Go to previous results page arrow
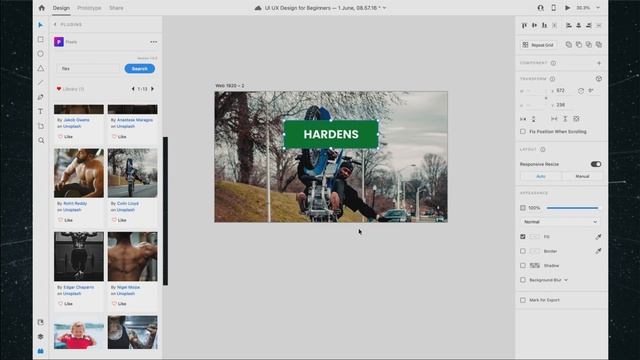The image size is (640, 360). [x=133, y=89]
